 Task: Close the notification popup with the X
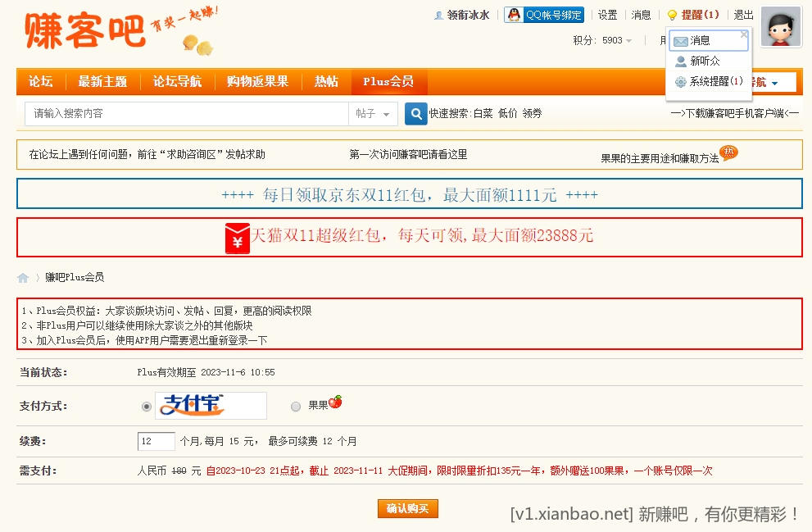(x=744, y=34)
